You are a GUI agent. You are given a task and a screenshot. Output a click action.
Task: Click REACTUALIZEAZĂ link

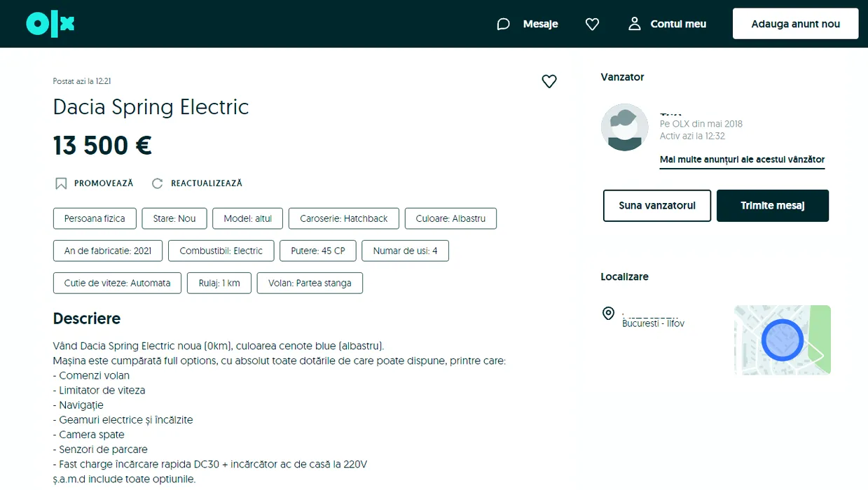click(x=207, y=183)
